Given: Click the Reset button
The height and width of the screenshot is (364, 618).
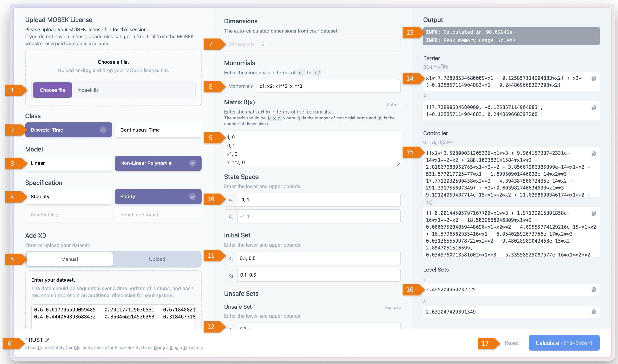Looking at the screenshot, I should coord(511,343).
